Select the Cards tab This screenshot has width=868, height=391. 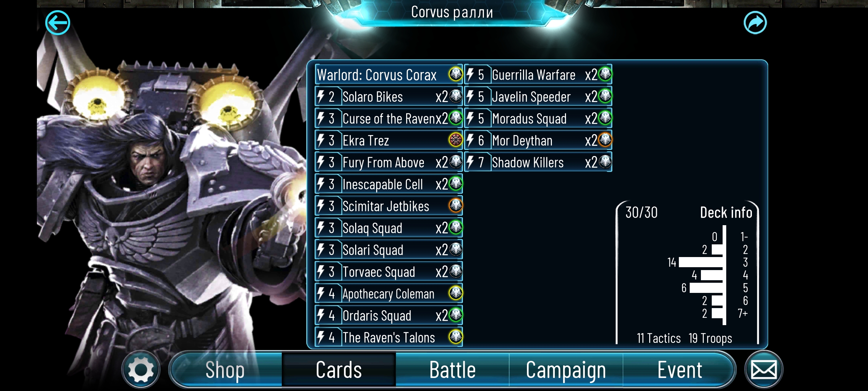pos(339,370)
